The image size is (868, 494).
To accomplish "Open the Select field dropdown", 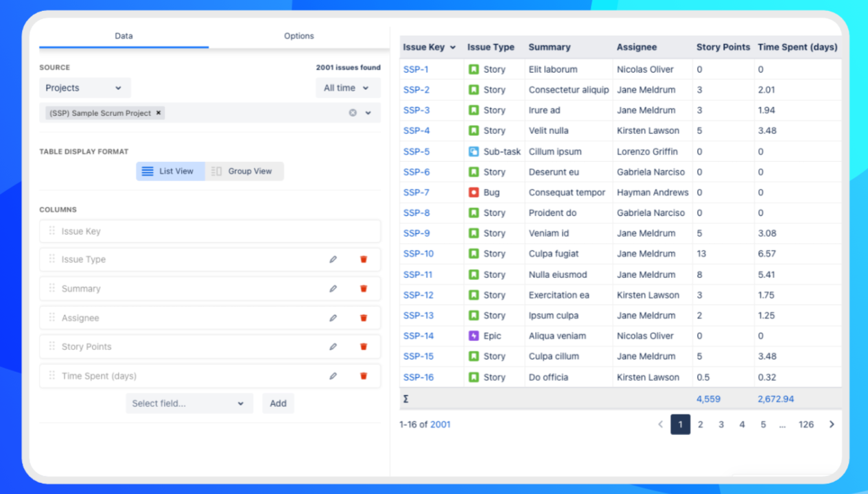I will click(189, 403).
